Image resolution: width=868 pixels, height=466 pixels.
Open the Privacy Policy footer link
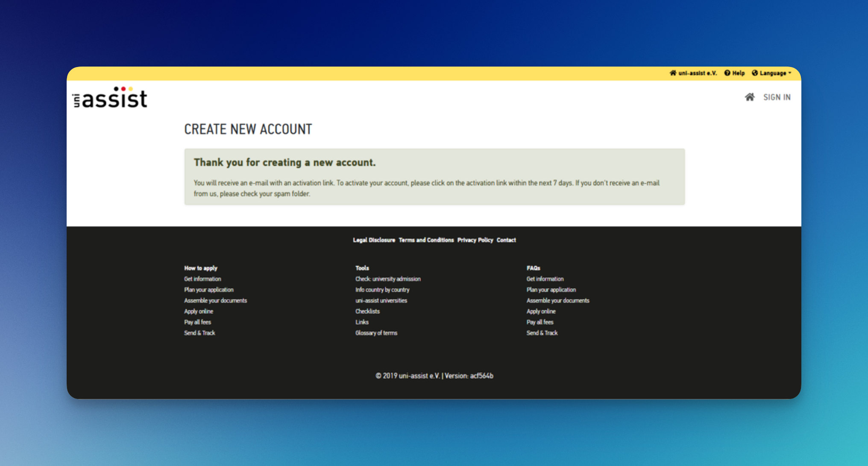point(475,240)
